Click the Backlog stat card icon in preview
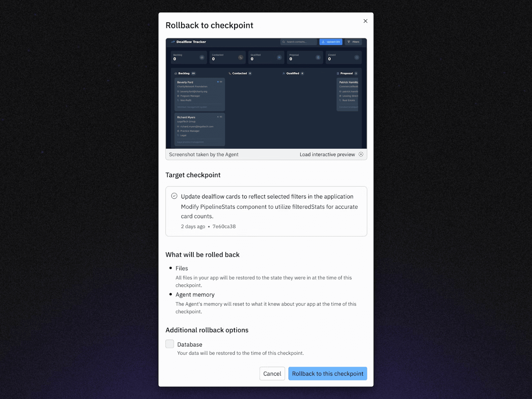The image size is (532, 399). pyautogui.click(x=202, y=58)
